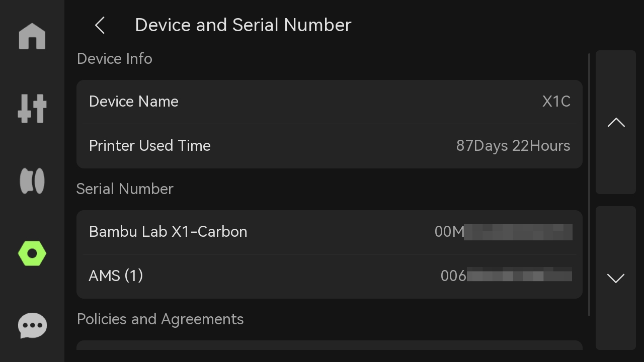The width and height of the screenshot is (644, 362).
Task: Select the Bambu Lab X1-Carbon serial row
Action: [x=330, y=232]
